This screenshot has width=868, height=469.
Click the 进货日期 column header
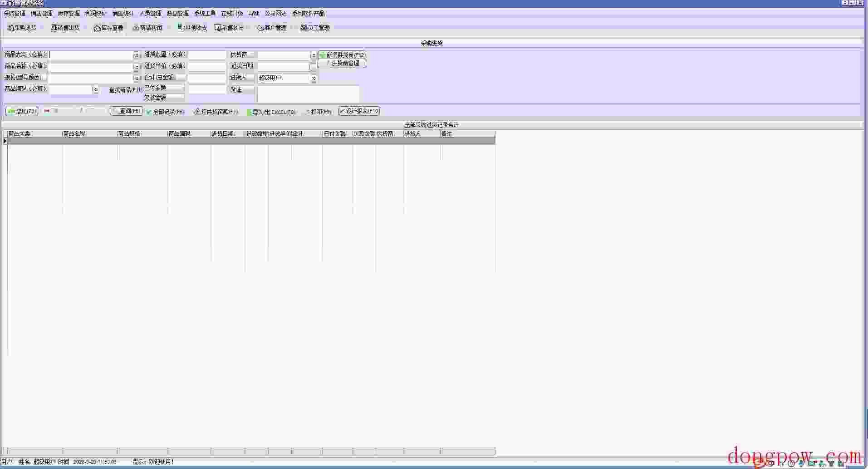(228, 134)
